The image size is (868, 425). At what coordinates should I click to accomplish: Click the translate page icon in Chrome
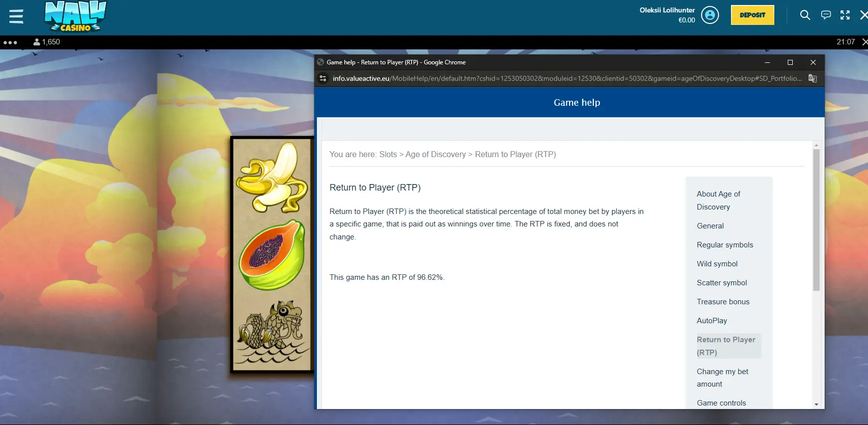pos(813,78)
